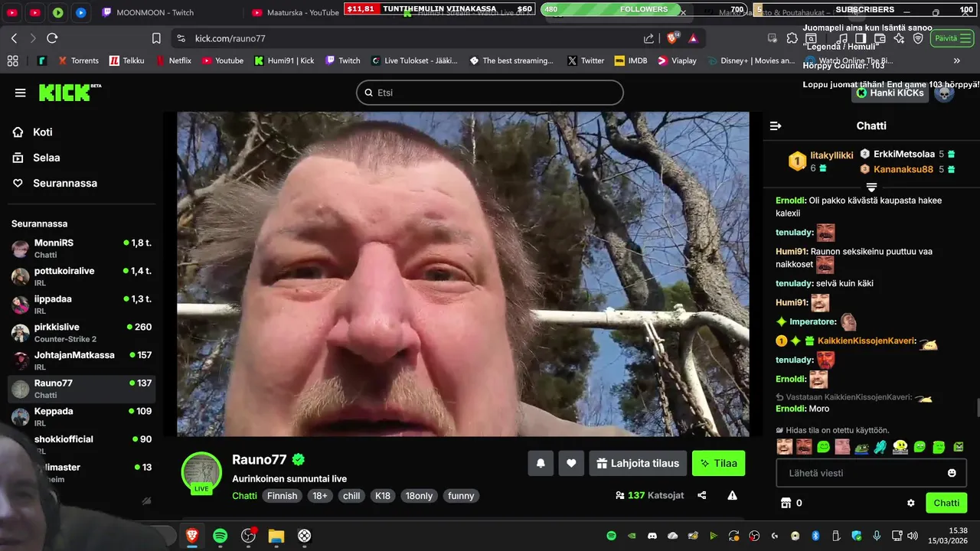
Task: Switch to the Maaturska - YouTube tab
Action: pos(296,12)
